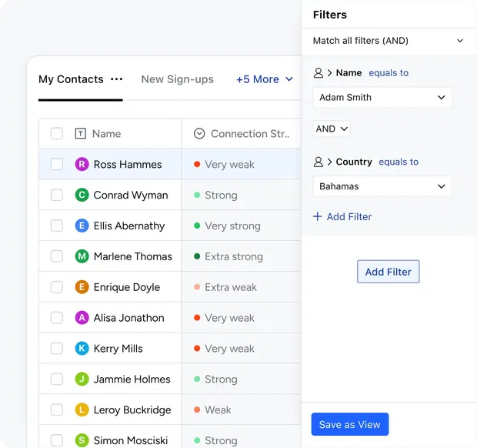Change the AND operator dropdown
The height and width of the screenshot is (448, 477).
(332, 129)
